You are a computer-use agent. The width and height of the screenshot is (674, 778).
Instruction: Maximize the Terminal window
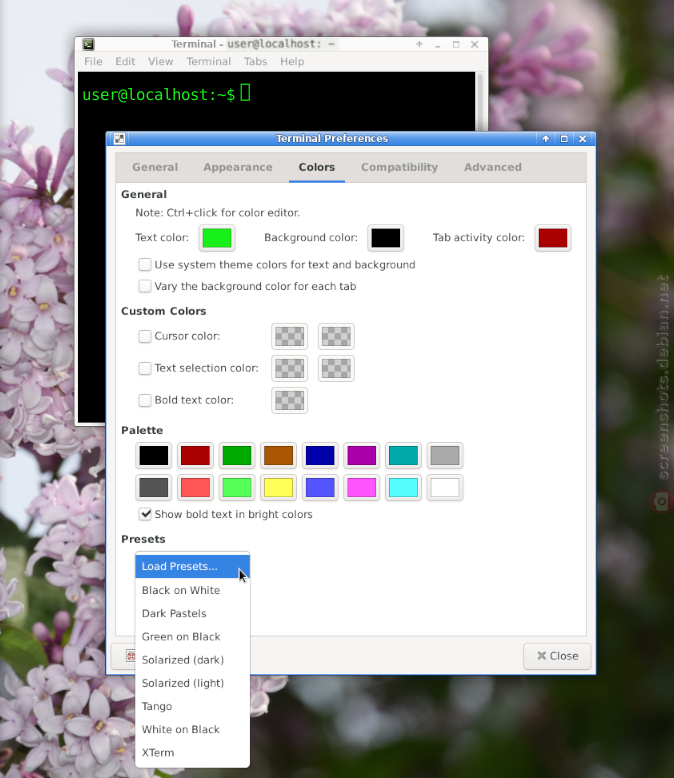coord(456,45)
